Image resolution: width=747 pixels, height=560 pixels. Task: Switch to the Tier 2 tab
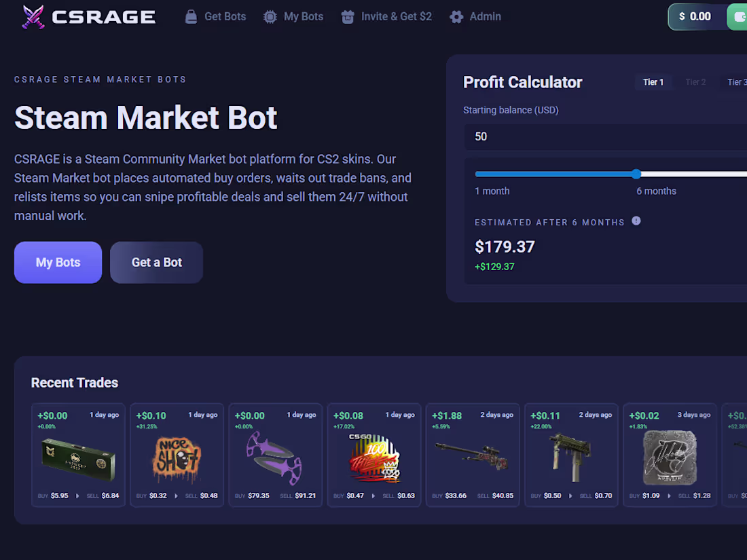pos(695,81)
